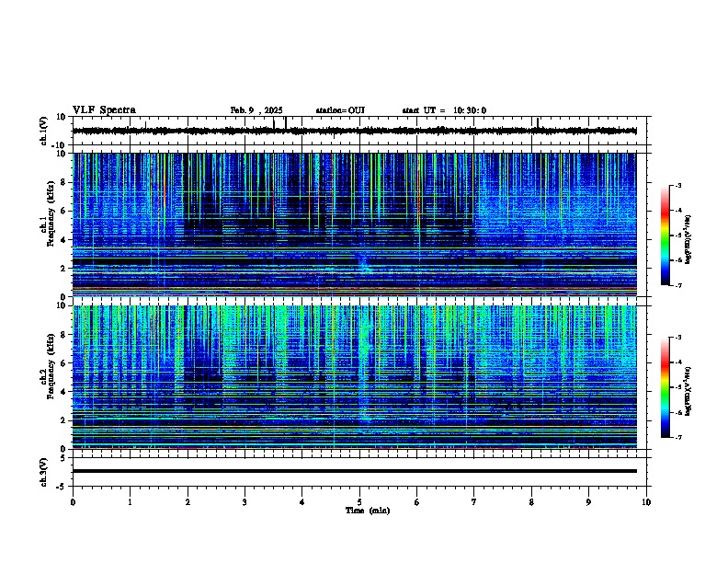
Task: Click the '6' kHz tick on ch.2 frequency axis
Action: coord(63,362)
